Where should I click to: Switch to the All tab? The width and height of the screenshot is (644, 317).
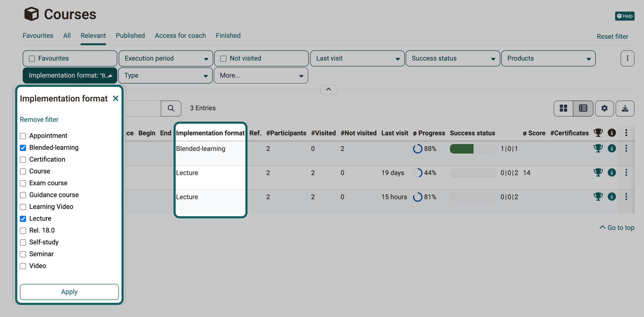point(67,35)
